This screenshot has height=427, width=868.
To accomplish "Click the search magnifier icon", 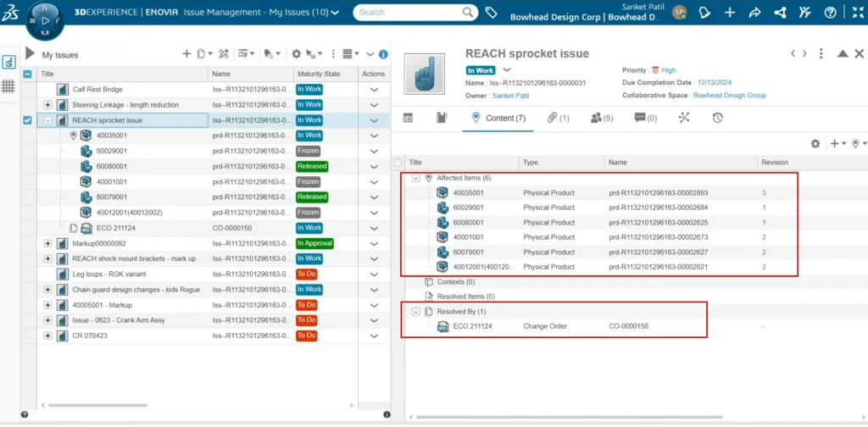I will point(468,12).
